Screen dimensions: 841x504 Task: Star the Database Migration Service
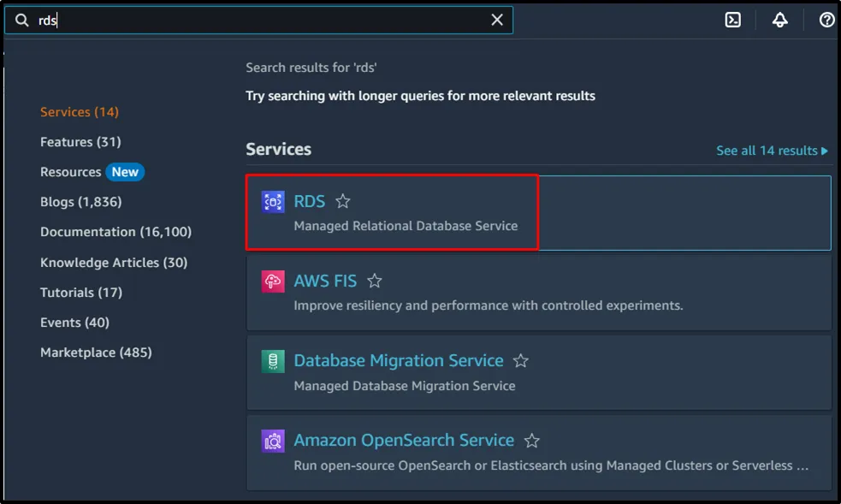[521, 361]
